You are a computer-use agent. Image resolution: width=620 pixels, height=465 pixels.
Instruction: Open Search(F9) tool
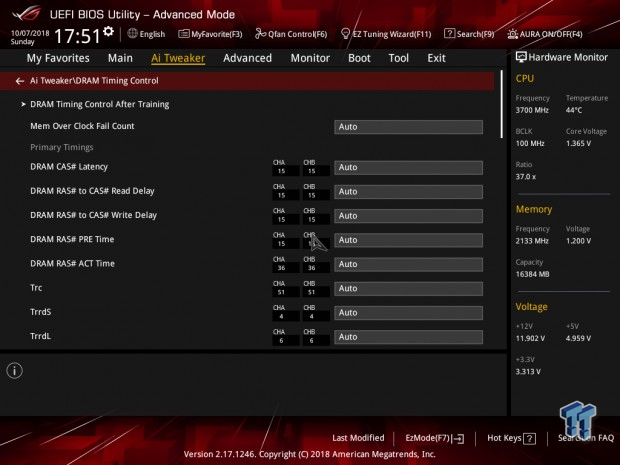click(469, 34)
